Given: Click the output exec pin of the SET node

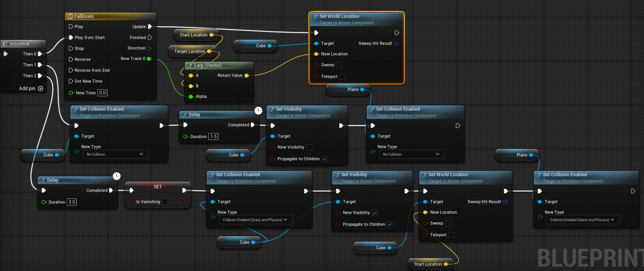Looking at the screenshot, I should click(x=184, y=190).
